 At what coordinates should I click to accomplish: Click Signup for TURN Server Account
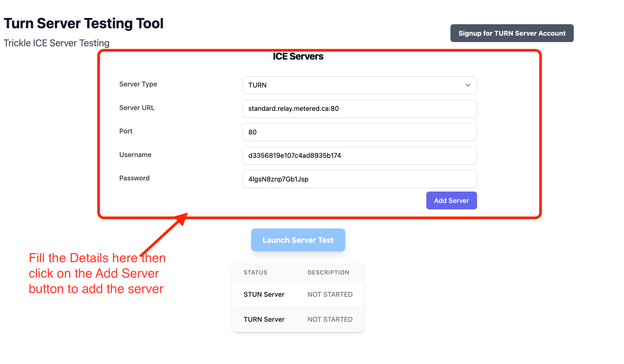[512, 33]
